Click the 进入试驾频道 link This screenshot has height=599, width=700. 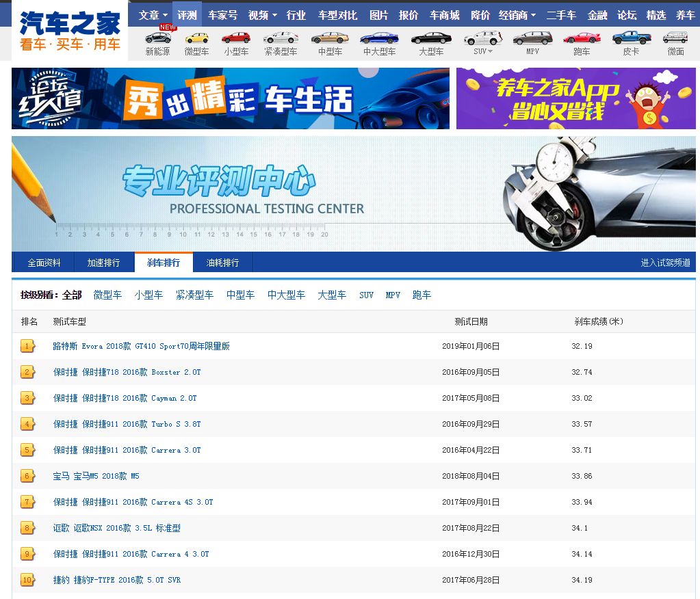pyautogui.click(x=665, y=263)
